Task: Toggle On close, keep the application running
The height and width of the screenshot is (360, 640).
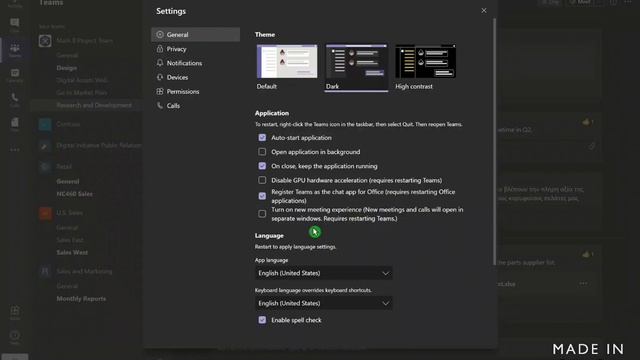Action: tap(262, 166)
